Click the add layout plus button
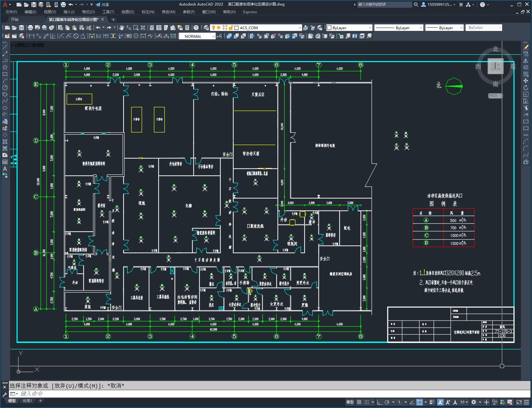The height and width of the screenshot is (408, 532). (40, 401)
